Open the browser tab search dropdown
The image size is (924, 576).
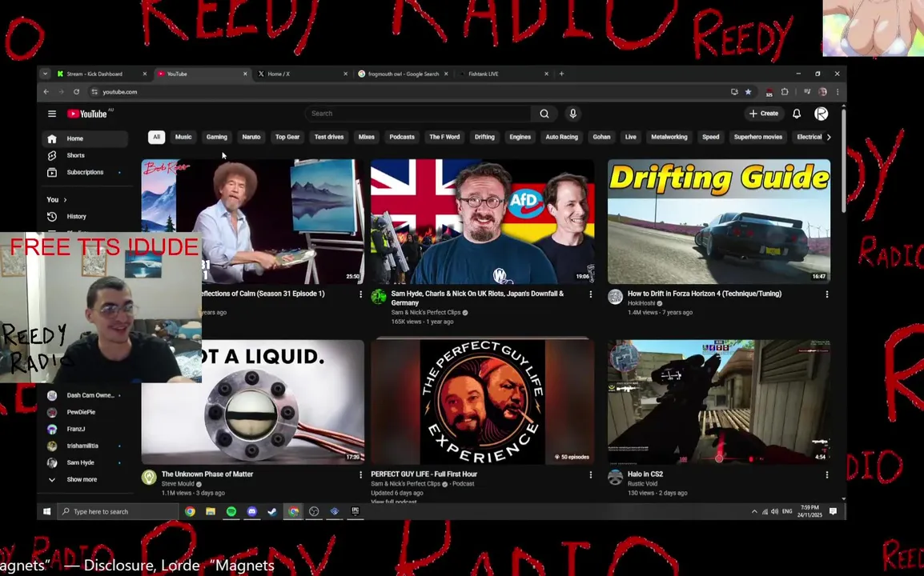45,74
